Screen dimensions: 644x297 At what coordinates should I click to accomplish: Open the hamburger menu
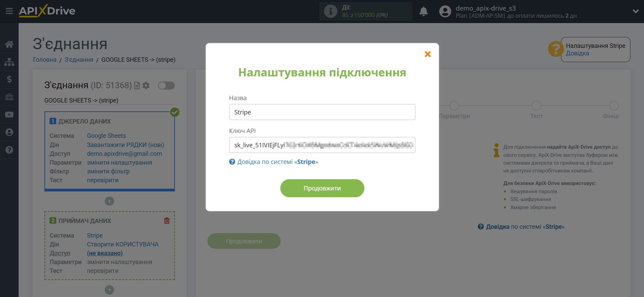pos(9,11)
